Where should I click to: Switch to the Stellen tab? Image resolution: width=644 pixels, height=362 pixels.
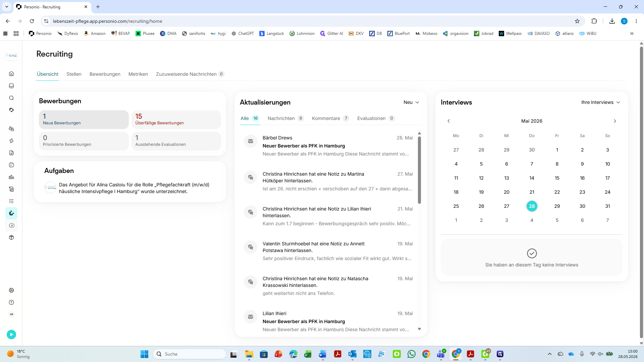point(74,74)
